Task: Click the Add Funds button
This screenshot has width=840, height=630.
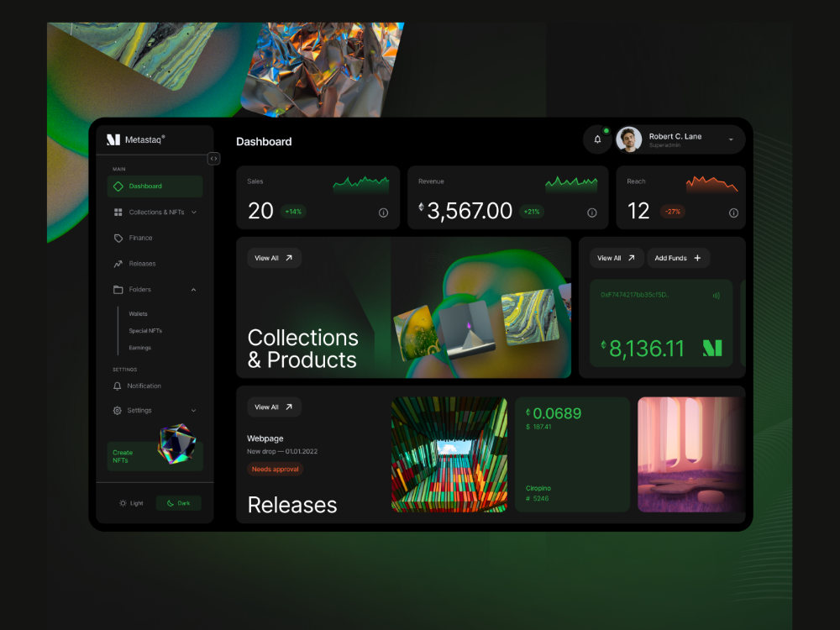Action: pos(678,258)
